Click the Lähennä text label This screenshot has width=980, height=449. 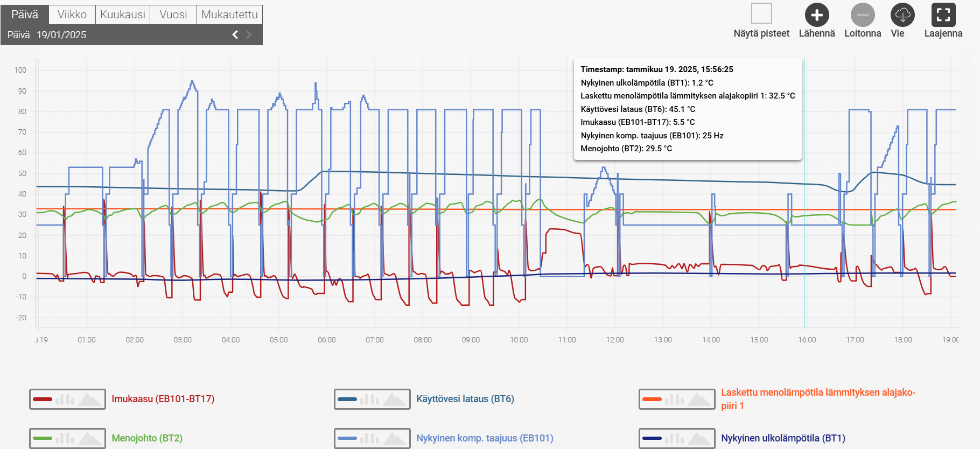(817, 33)
